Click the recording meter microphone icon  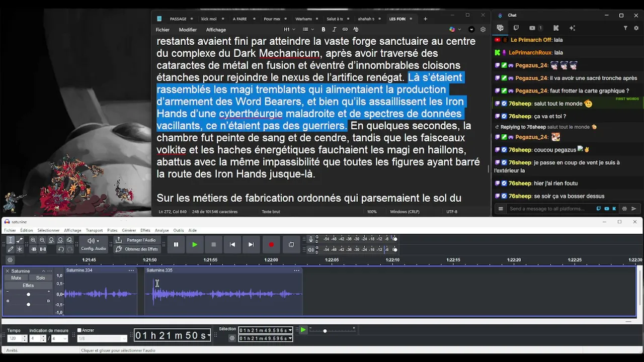(x=310, y=239)
